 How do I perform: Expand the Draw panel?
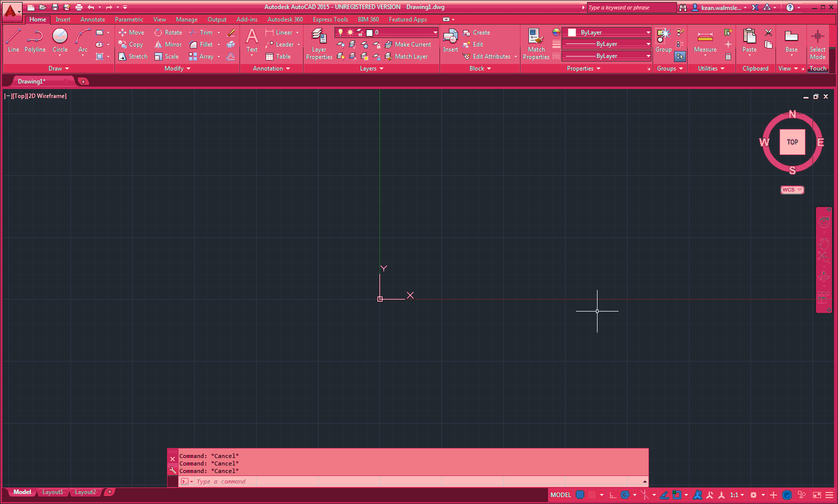click(x=58, y=68)
